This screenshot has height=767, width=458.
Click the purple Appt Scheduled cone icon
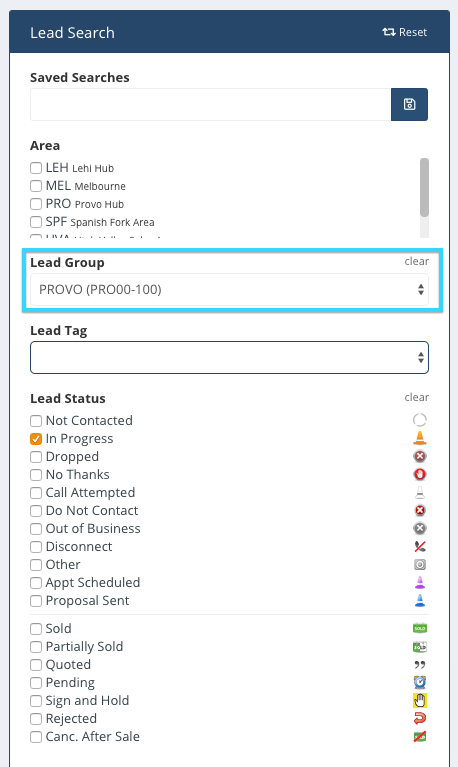tap(420, 582)
